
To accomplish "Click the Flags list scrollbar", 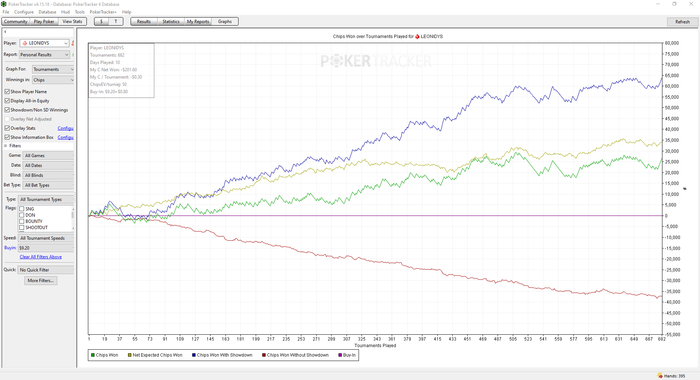I will pos(73,218).
